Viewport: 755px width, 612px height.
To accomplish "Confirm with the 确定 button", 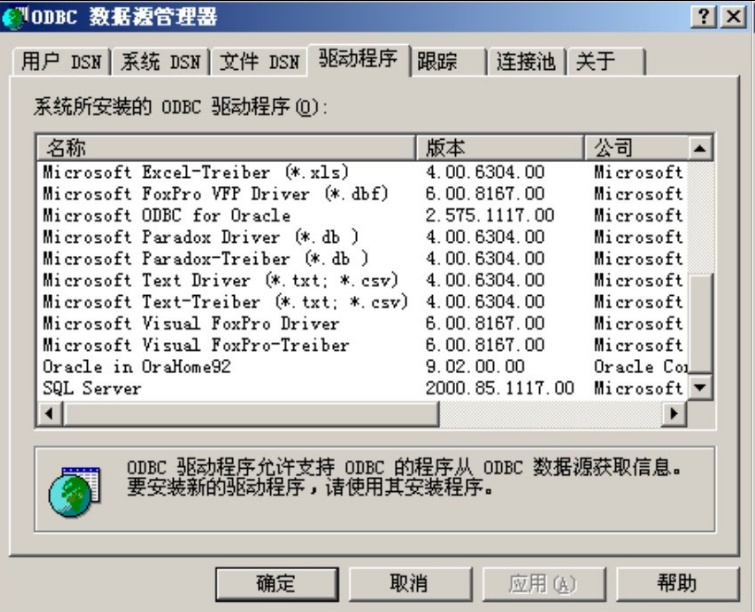I will [277, 584].
